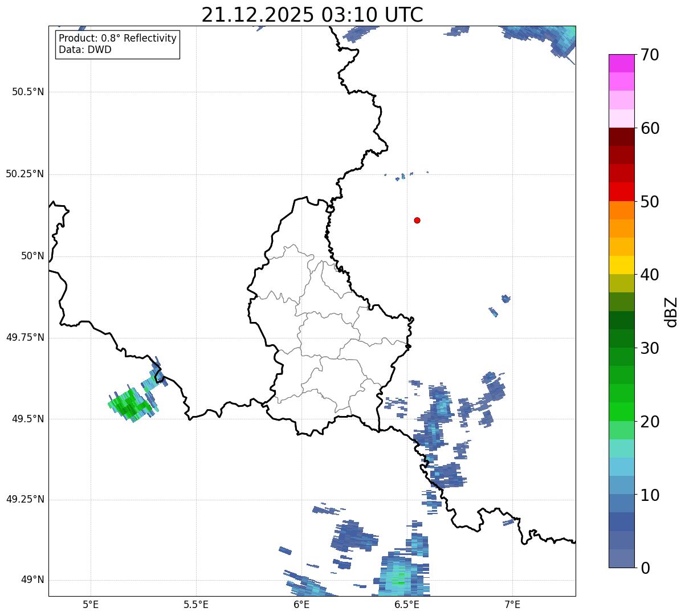Click the 70 label on the colorbar

click(649, 55)
